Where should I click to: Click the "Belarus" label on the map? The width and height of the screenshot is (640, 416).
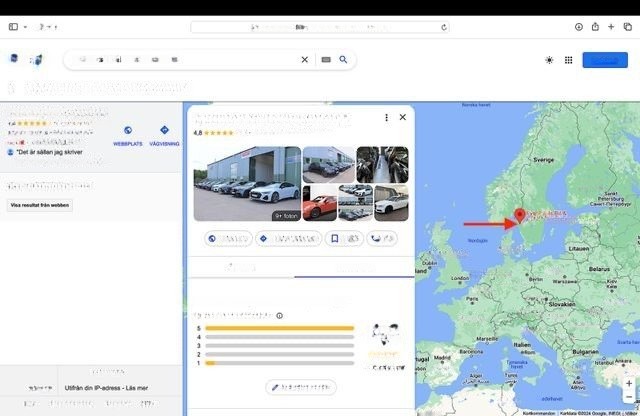pos(599,269)
